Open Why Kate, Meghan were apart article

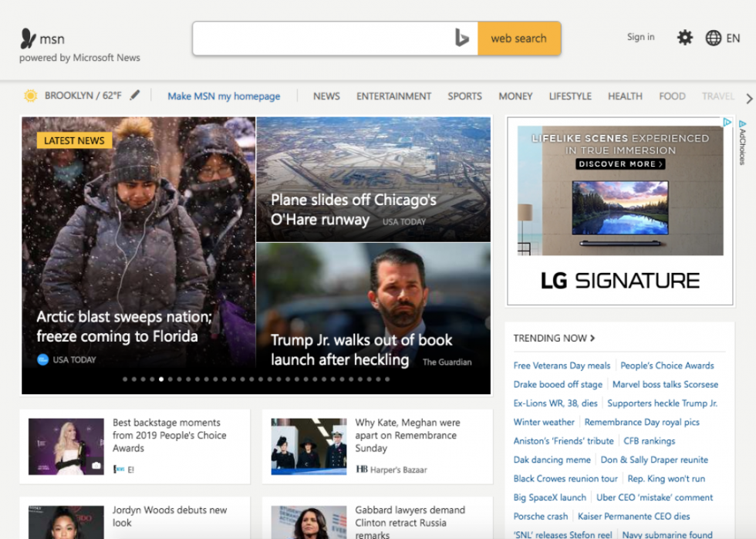pyautogui.click(x=407, y=435)
